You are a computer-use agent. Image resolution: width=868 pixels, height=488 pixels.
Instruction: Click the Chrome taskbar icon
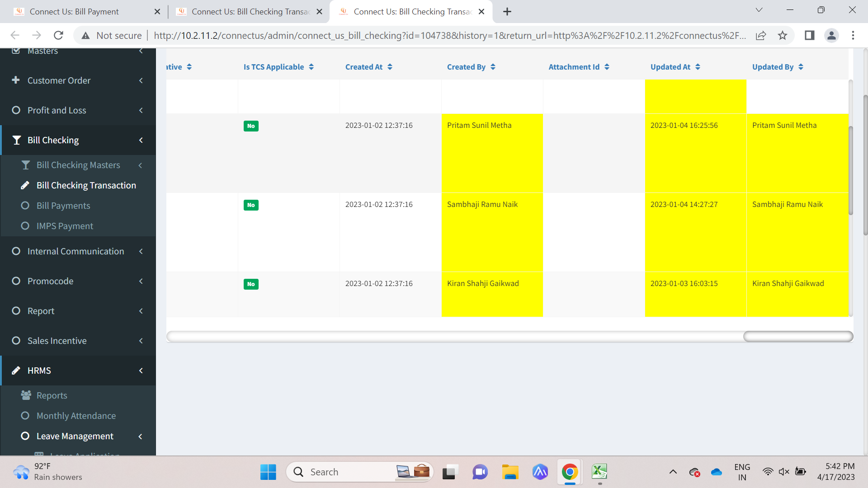pyautogui.click(x=570, y=472)
